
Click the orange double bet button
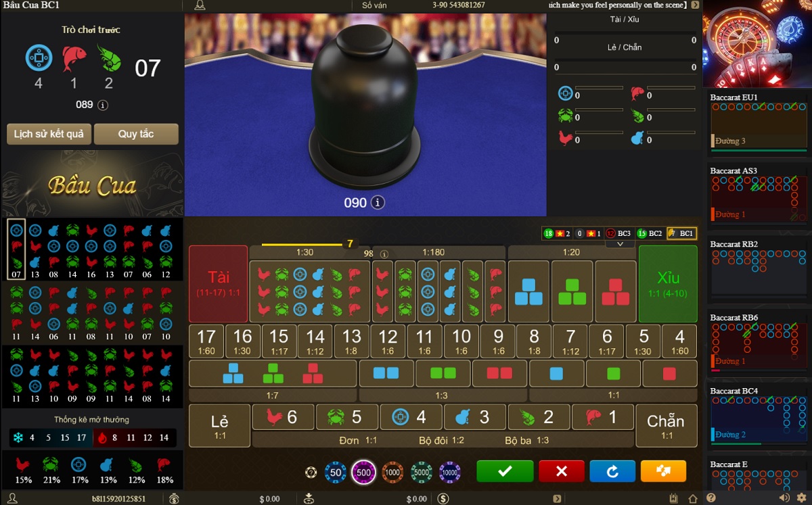[x=663, y=471]
